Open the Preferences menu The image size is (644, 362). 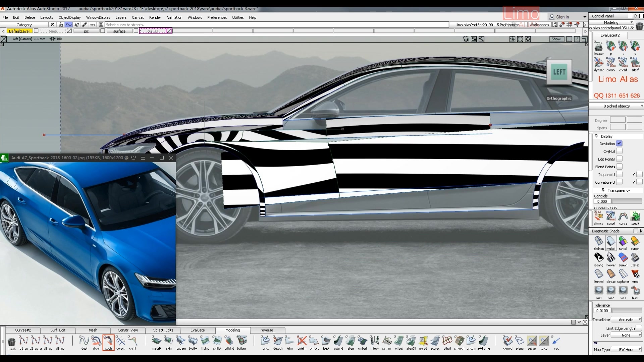(217, 17)
